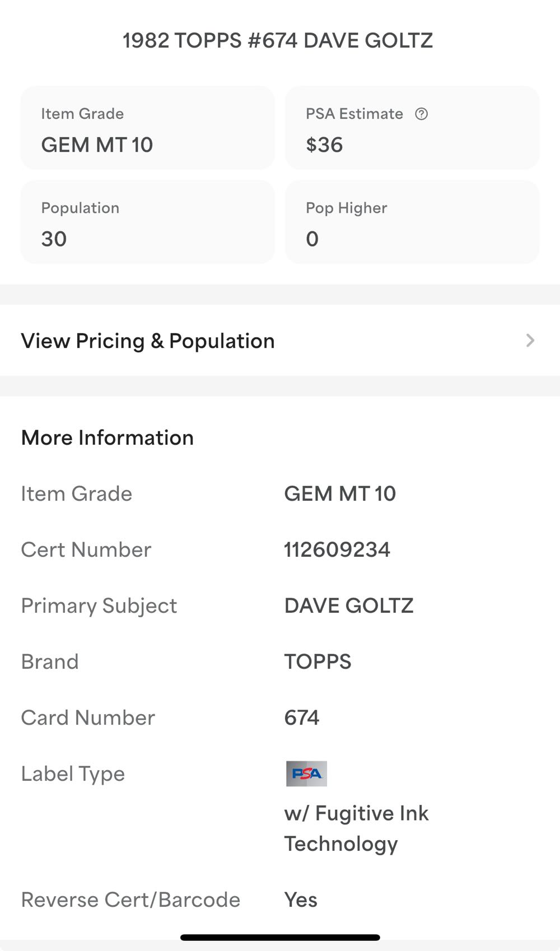The height and width of the screenshot is (951, 560).
Task: Tap the Reverse Cert/Barcode Yes value
Action: coord(301,899)
